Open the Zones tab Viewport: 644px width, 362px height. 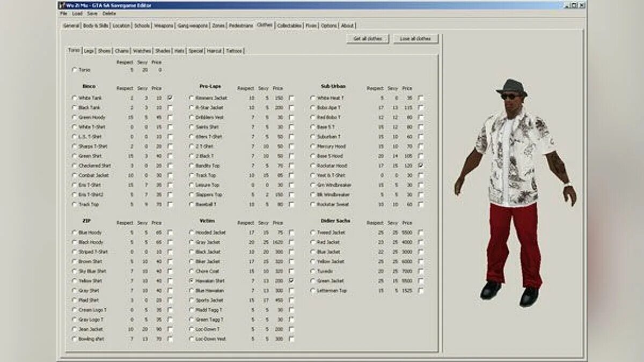pyautogui.click(x=218, y=26)
